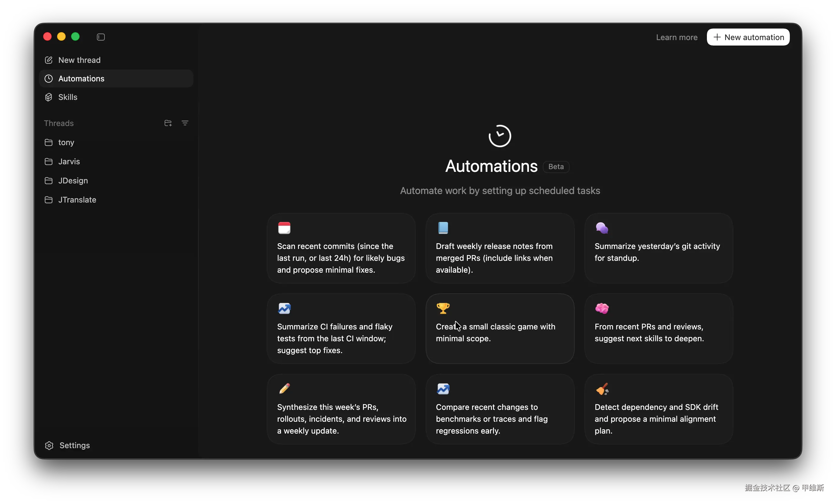Click the pink brain skills icon

tap(602, 308)
